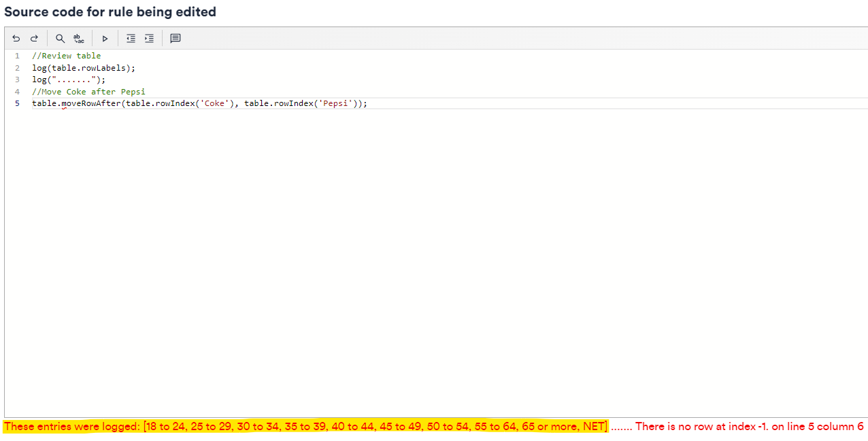Run the rule code with play icon
Screen dimensions: 868x441
click(105, 39)
